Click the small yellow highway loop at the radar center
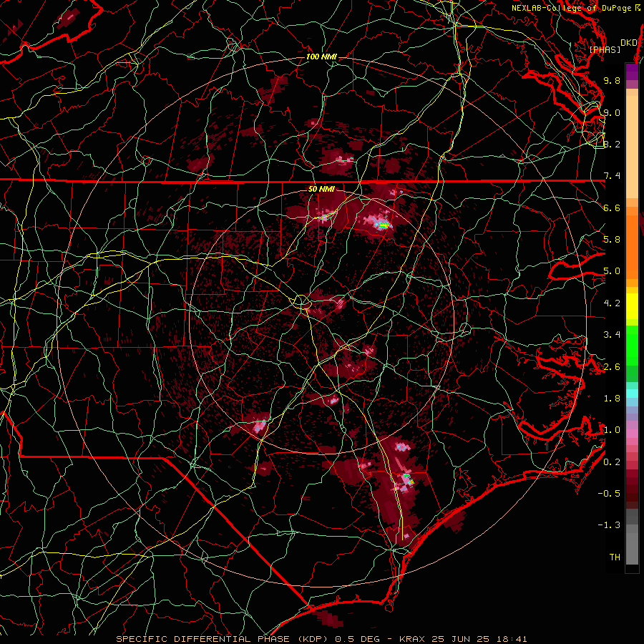Viewport: 644px width, 644px height. (x=301, y=302)
